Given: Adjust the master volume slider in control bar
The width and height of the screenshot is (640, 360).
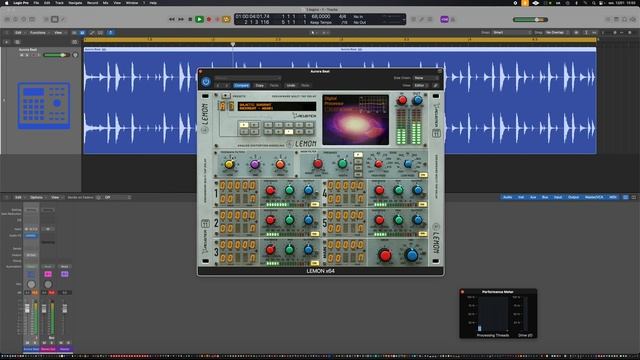Looking at the screenshot, I should click(530, 20).
